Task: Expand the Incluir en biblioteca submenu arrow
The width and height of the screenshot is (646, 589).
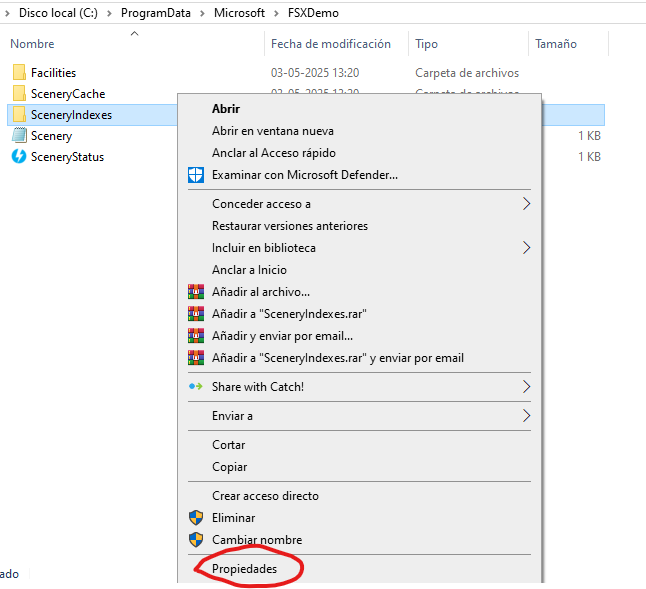Action: tap(526, 248)
